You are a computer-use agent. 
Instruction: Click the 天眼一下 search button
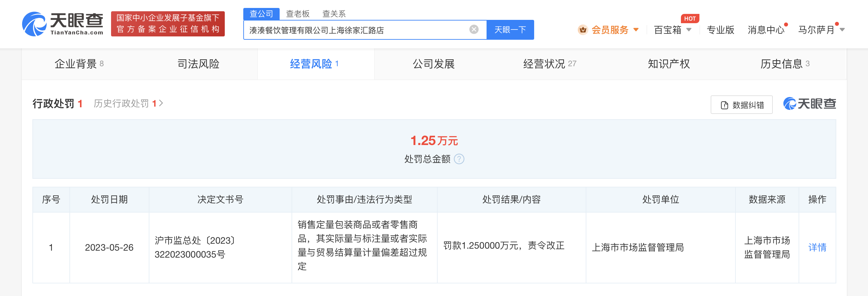[x=510, y=30]
